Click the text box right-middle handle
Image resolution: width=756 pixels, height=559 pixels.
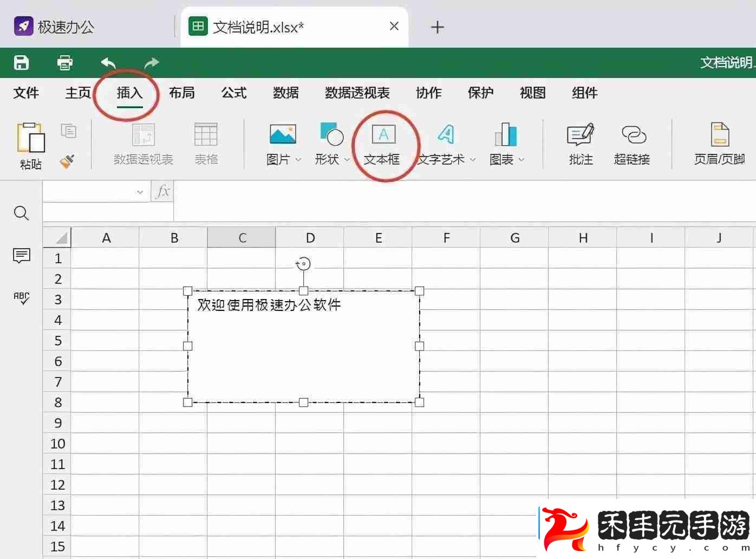pos(420,346)
